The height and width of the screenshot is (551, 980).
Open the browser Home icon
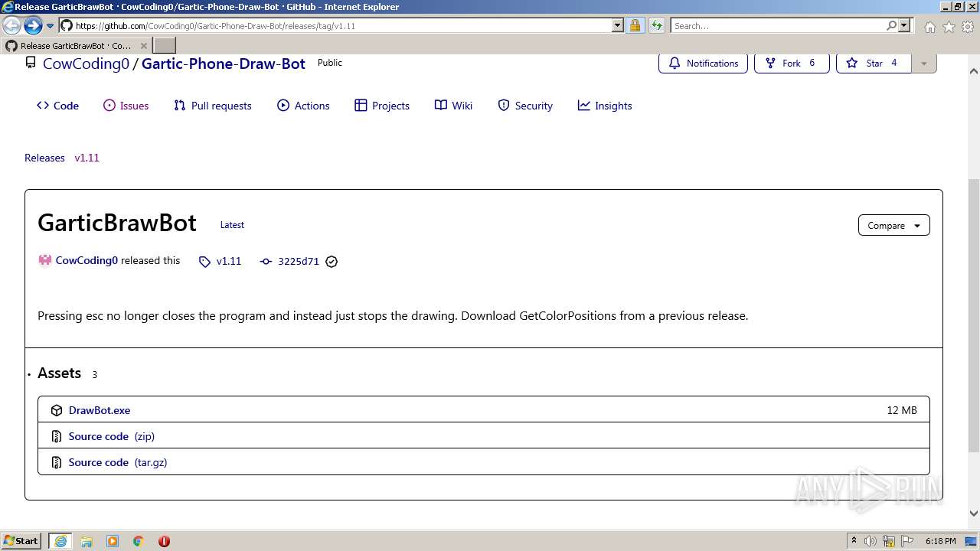(929, 27)
